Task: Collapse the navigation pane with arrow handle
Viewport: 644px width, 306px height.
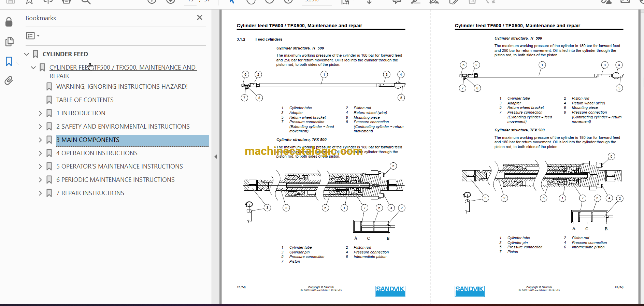Action: (216, 157)
